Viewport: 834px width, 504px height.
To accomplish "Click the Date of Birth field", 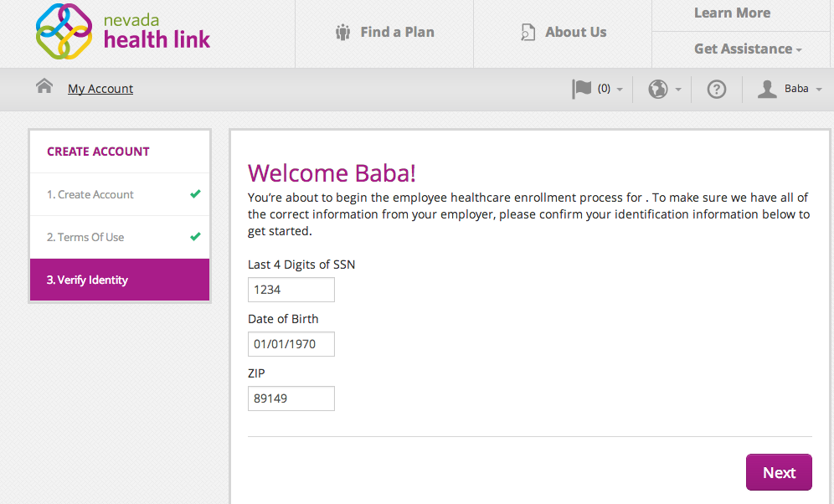I will point(291,344).
